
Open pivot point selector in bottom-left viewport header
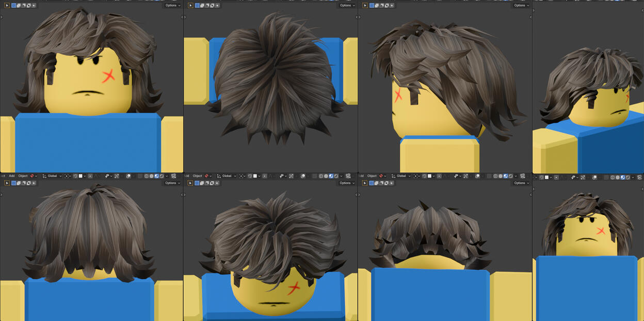68,176
